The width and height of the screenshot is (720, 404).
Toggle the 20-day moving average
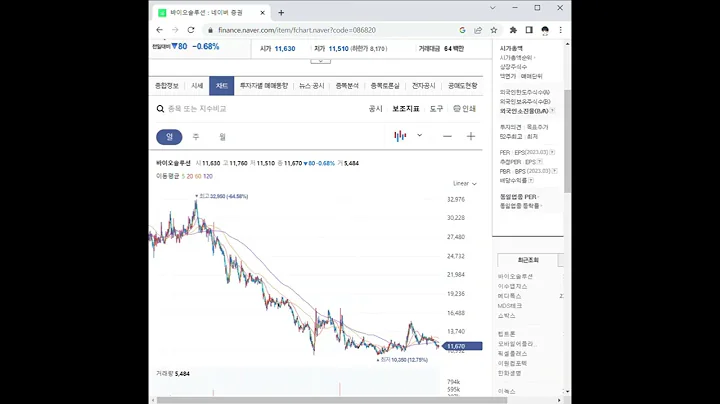coord(190,176)
